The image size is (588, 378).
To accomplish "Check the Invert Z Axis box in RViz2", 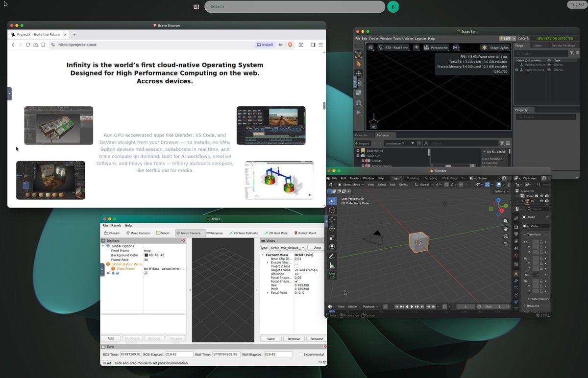I will coord(296,266).
